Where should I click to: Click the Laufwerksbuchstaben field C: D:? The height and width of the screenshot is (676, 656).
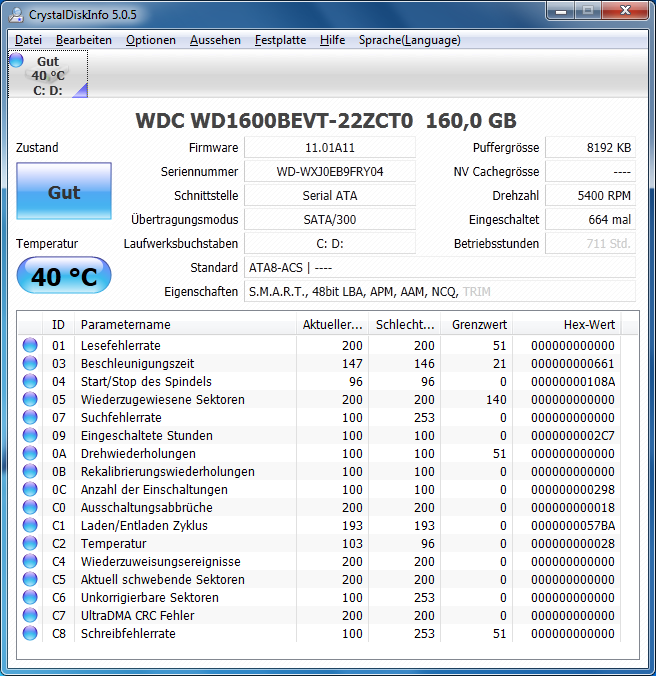330,244
